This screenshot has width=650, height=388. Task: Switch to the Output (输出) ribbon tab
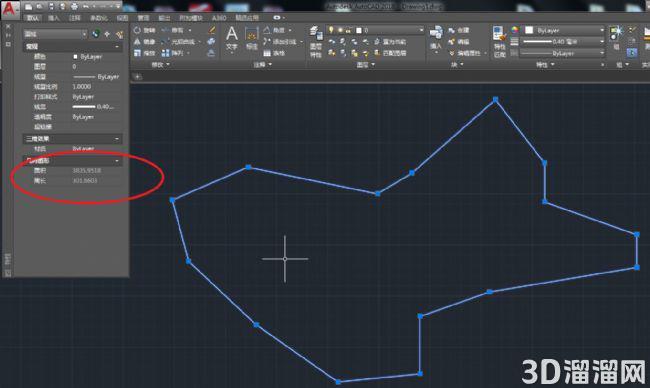click(164, 18)
